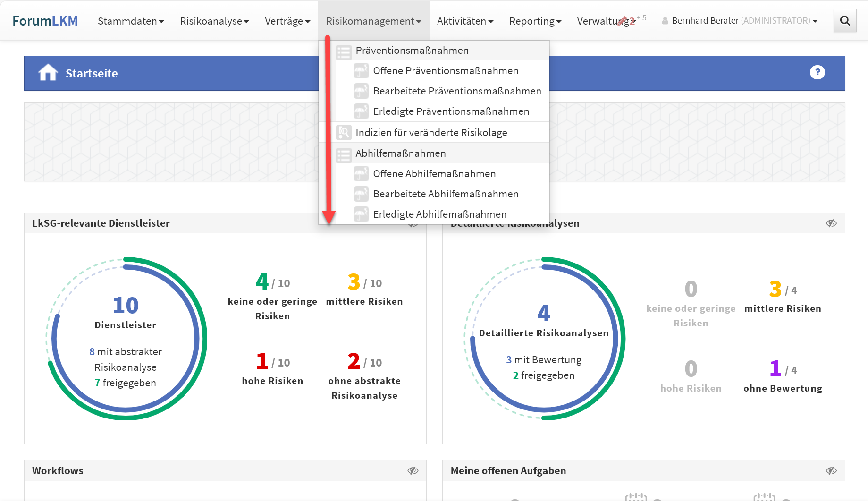This screenshot has height=503, width=868.
Task: Select Bearbeitete Präventionsmaßnahmen menu entry
Action: click(457, 91)
